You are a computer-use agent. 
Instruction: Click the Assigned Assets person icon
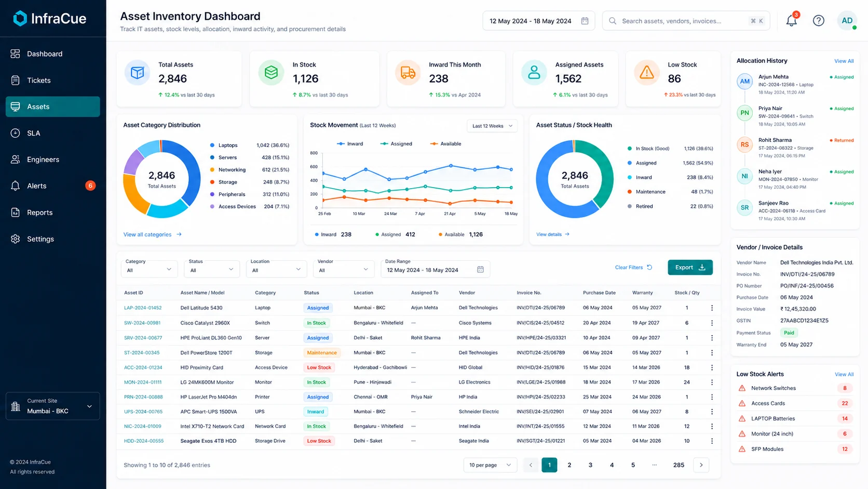pos(534,73)
